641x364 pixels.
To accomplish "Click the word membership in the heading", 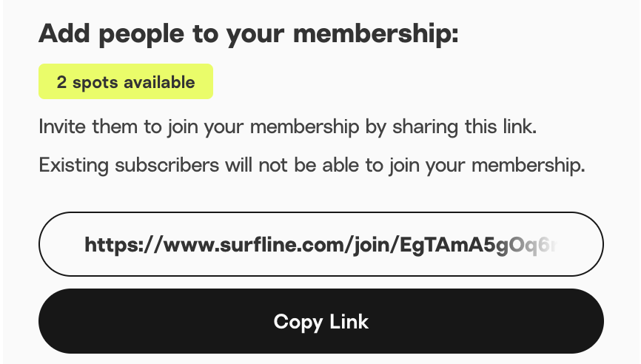I will [x=376, y=33].
